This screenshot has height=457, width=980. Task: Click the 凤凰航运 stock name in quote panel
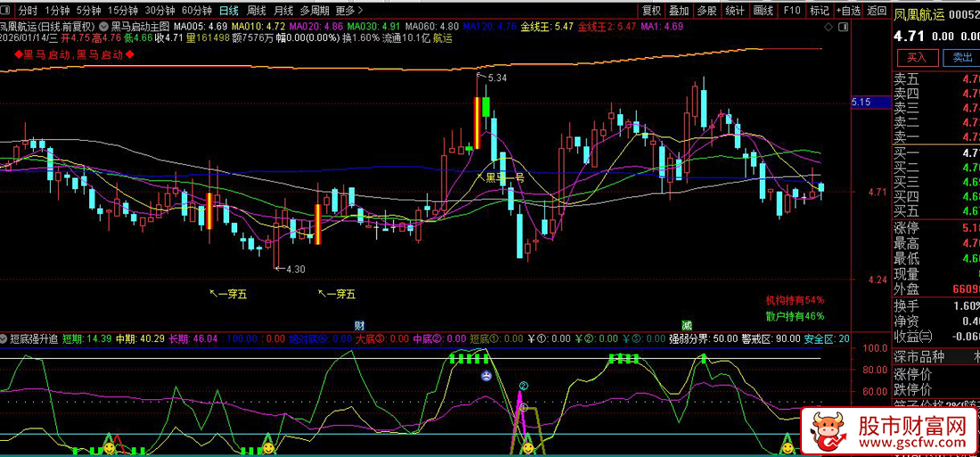pyautogui.click(x=919, y=13)
